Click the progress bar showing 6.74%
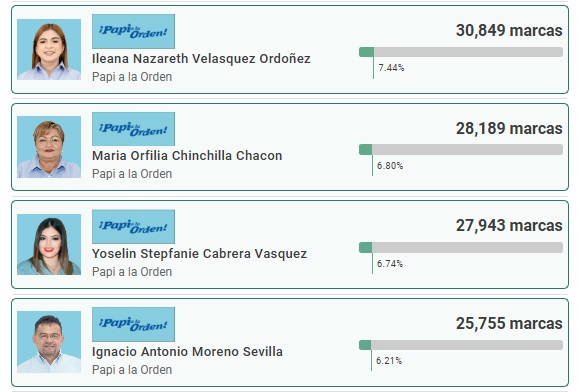This screenshot has height=392, width=579. click(461, 247)
